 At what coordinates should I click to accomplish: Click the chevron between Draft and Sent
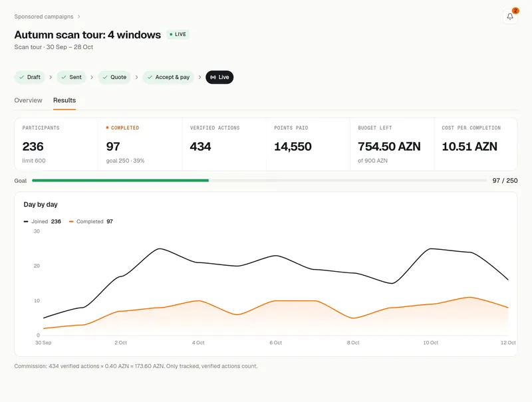pyautogui.click(x=51, y=77)
